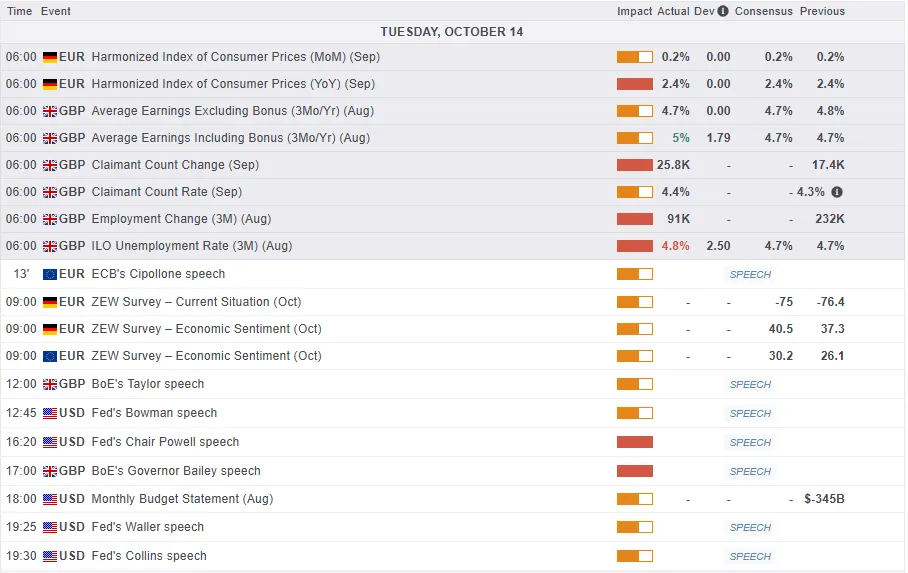Open the Employment Change (3M) event

pos(181,219)
